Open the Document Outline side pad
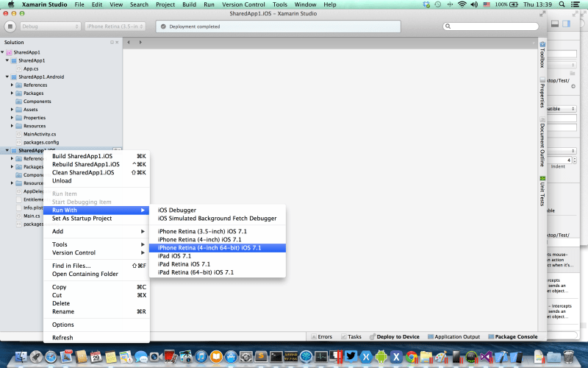Image resolution: width=588 pixels, height=368 pixels. point(542,142)
